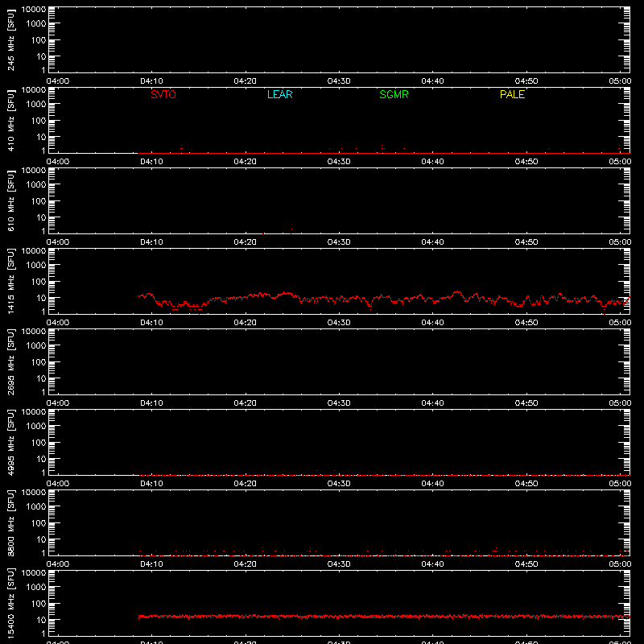Click the 15400 MHz red flux trace
This screenshot has height=644, width=644.
(x=384, y=617)
